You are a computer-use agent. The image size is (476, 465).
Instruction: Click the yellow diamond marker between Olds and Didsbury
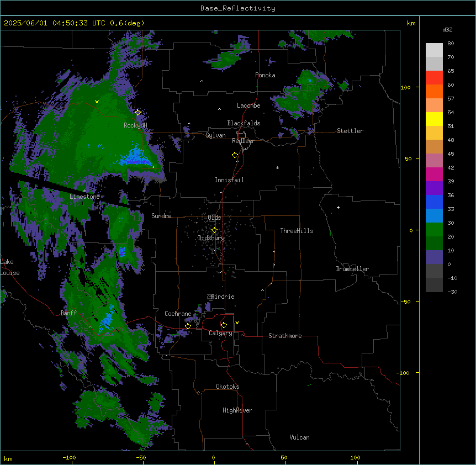coord(214,230)
